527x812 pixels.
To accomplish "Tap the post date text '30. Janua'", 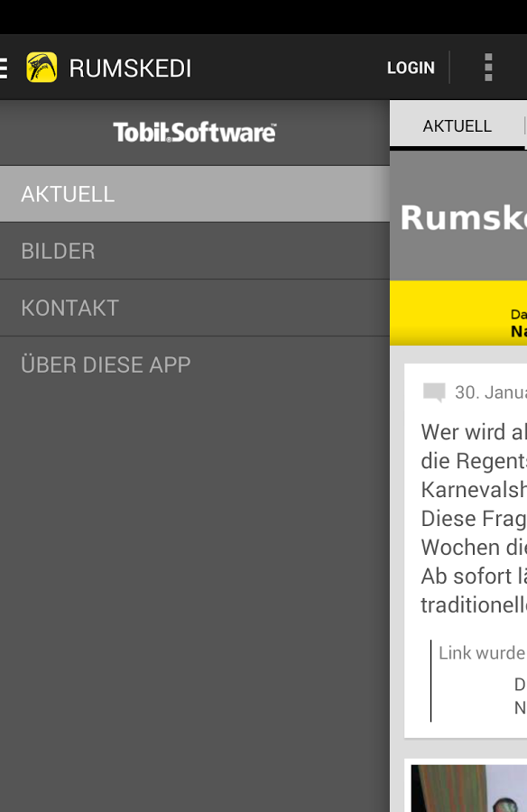I will (491, 392).
